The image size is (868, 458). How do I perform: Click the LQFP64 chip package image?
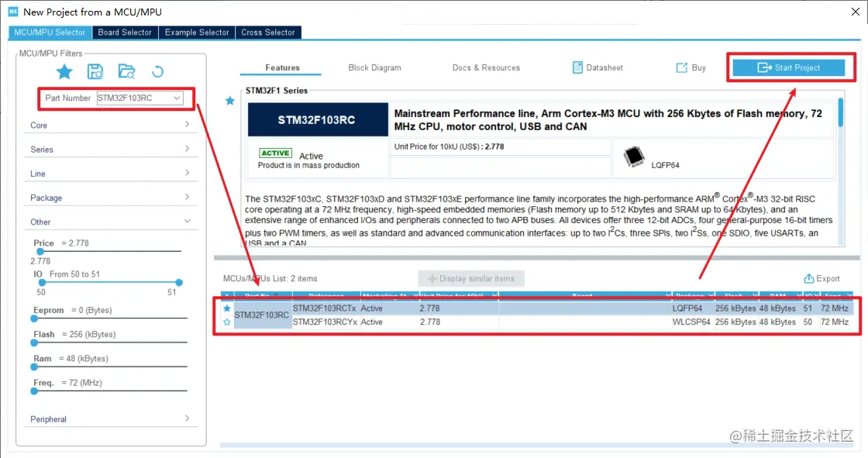634,157
